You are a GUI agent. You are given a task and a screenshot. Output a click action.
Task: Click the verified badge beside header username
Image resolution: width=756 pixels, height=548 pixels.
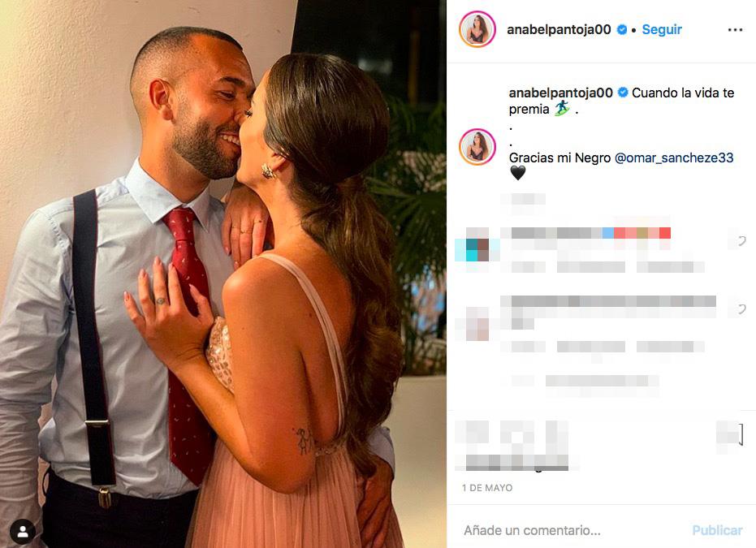pyautogui.click(x=622, y=29)
